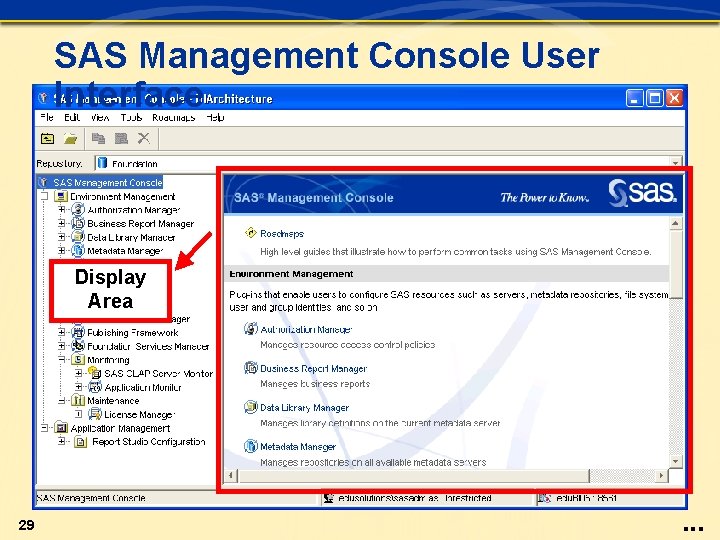Click the Data Library Manager tree icon
The width and height of the screenshot is (720, 540).
[79, 237]
